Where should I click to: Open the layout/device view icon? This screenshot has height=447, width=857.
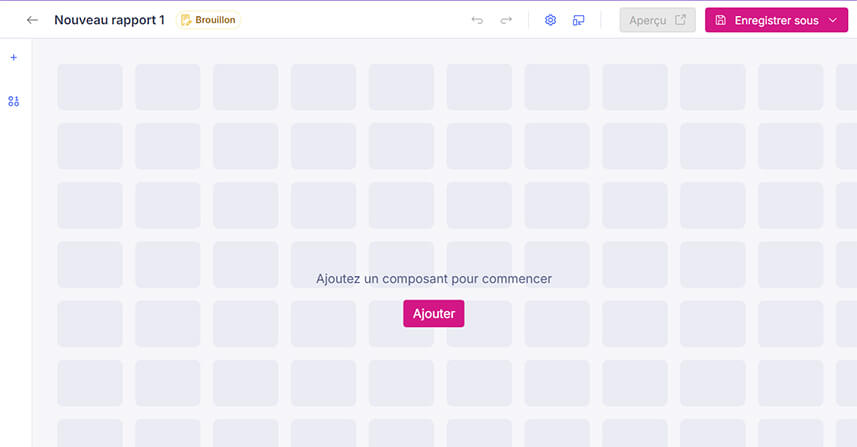coord(578,20)
